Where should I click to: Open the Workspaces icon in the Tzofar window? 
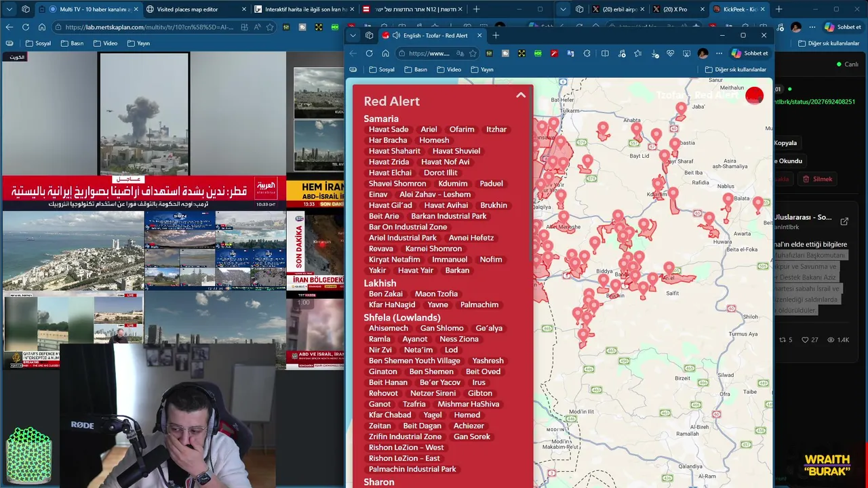(369, 35)
